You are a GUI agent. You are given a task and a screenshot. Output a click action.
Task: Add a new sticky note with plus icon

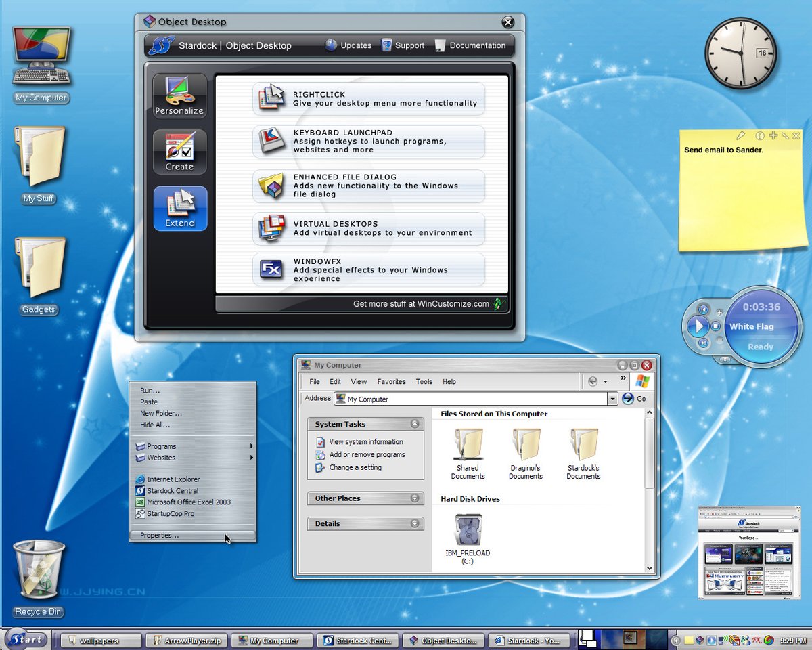[773, 135]
